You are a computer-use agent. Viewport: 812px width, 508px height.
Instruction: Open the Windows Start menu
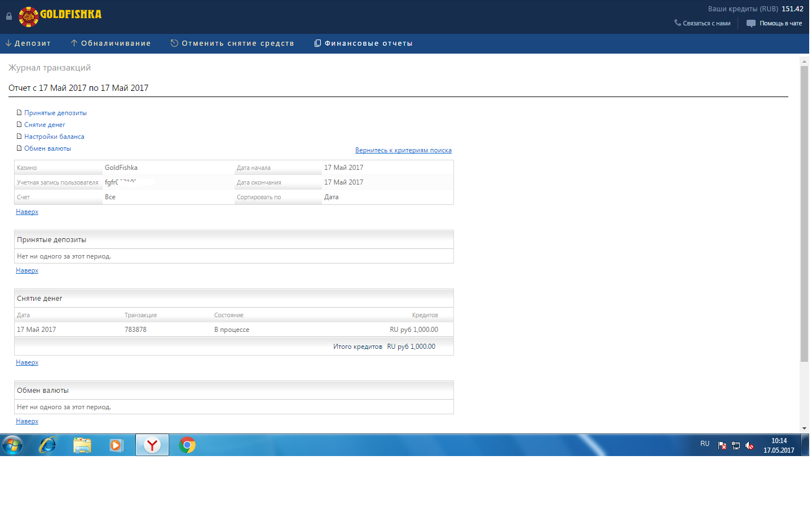(12, 445)
